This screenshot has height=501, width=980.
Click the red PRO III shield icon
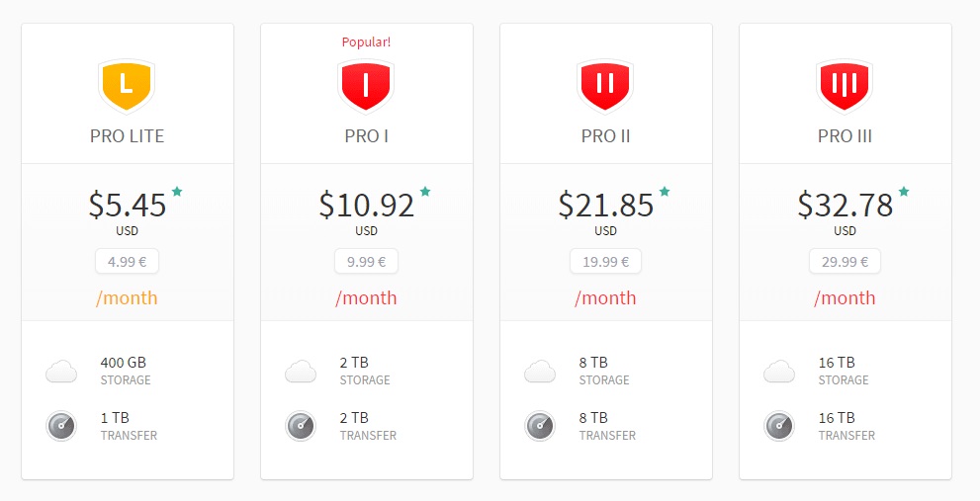[845, 86]
